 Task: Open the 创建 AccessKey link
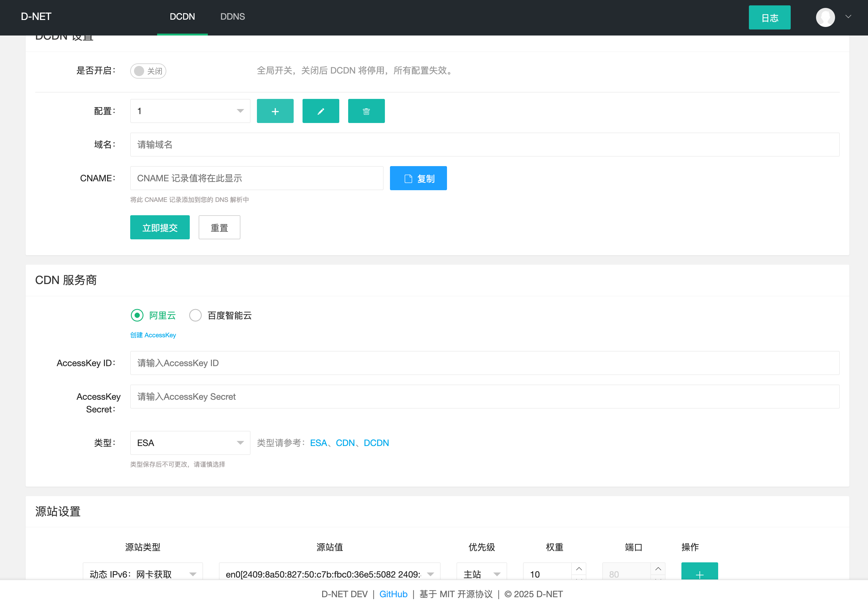(x=153, y=335)
